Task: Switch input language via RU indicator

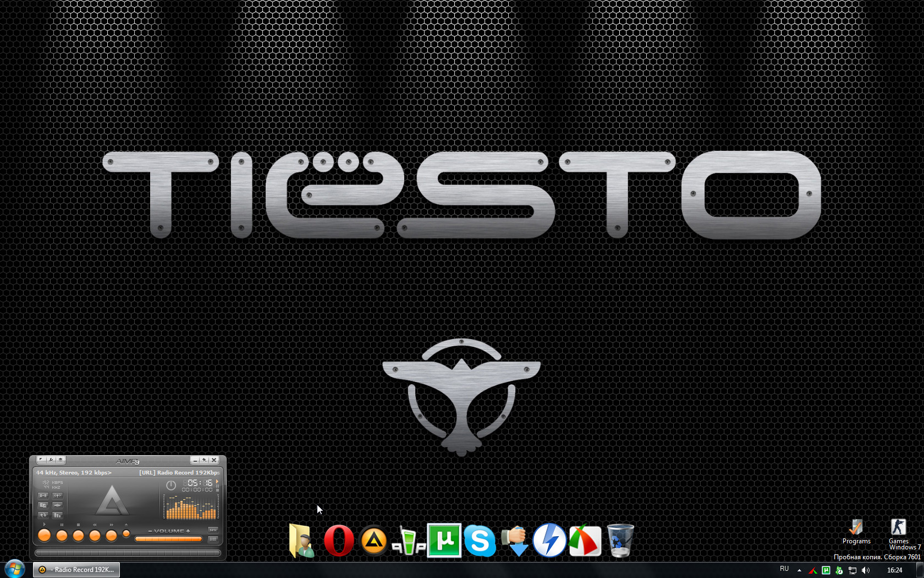Action: (784, 569)
